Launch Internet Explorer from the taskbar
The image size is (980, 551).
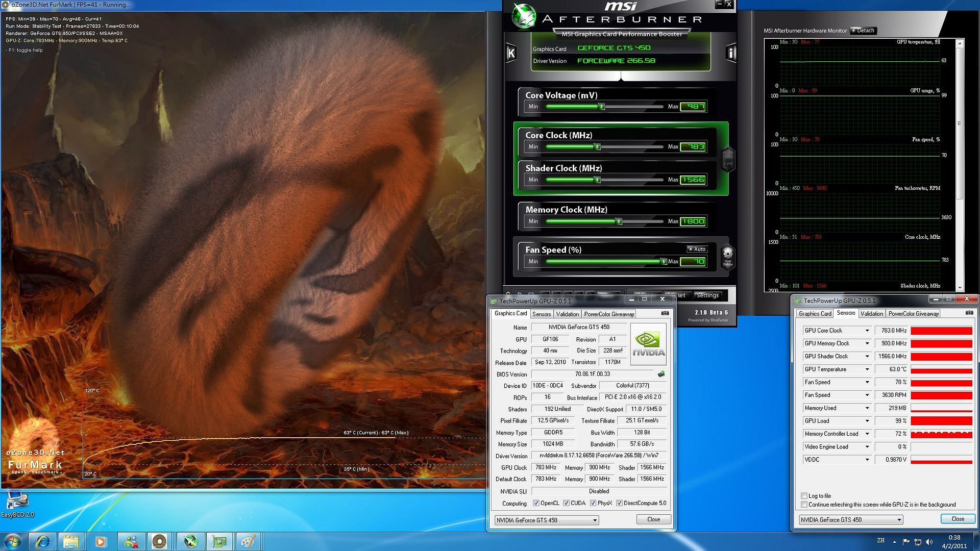(x=42, y=541)
